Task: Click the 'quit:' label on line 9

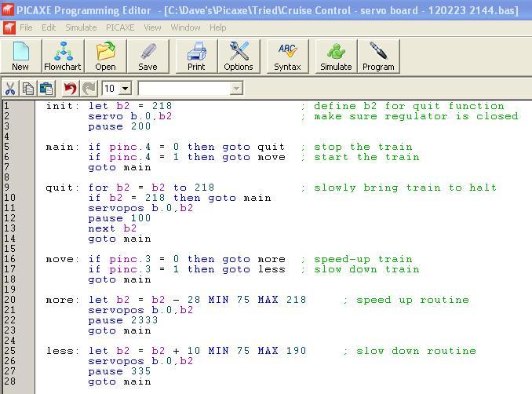Action: pos(63,188)
